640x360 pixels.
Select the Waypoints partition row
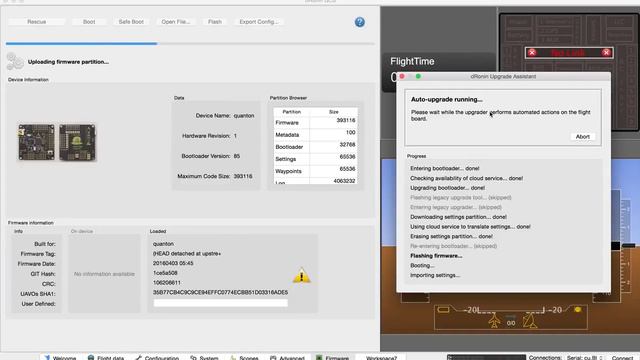pos(315,171)
